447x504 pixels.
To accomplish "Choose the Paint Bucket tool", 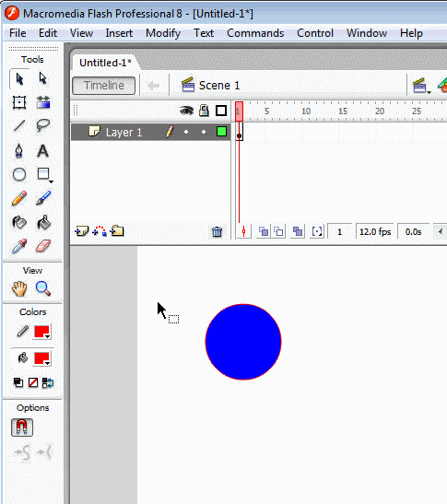I will pos(43,222).
